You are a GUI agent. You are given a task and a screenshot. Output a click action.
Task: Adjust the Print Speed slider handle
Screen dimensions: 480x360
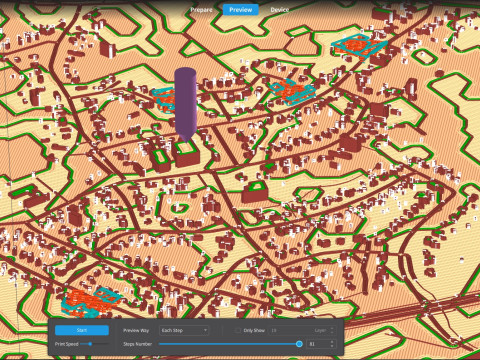(90, 344)
